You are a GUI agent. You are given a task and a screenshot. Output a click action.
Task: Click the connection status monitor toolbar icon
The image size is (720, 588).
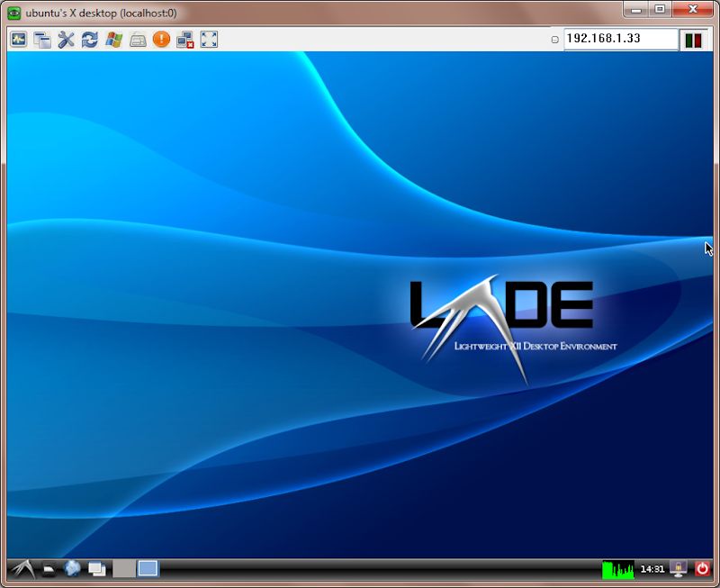point(19,40)
